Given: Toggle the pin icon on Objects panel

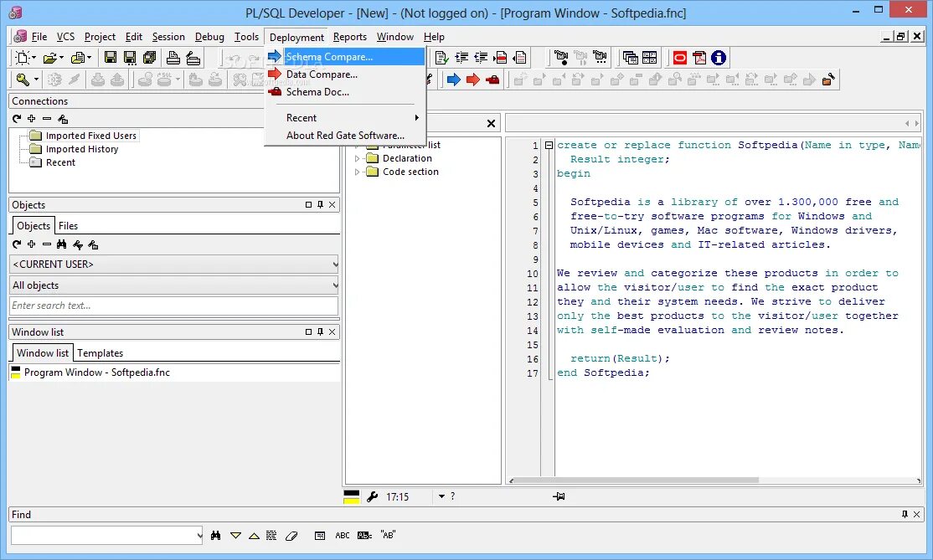Looking at the screenshot, I should (x=320, y=204).
